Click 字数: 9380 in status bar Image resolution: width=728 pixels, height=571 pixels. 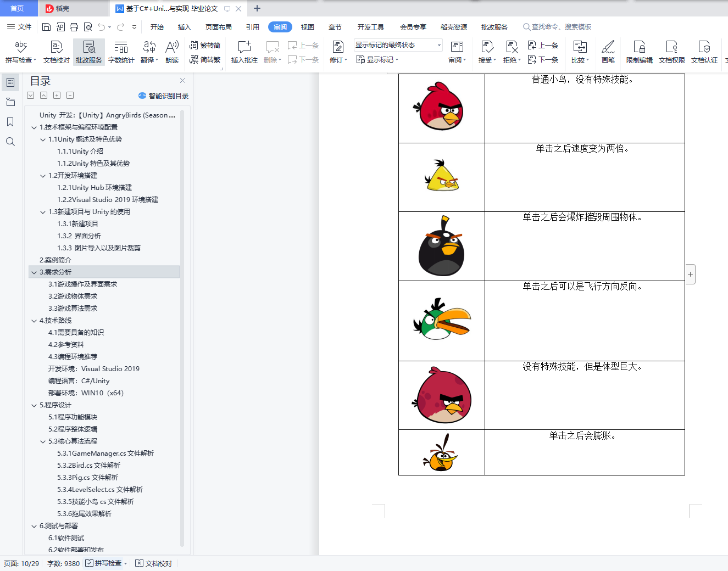coord(63,563)
